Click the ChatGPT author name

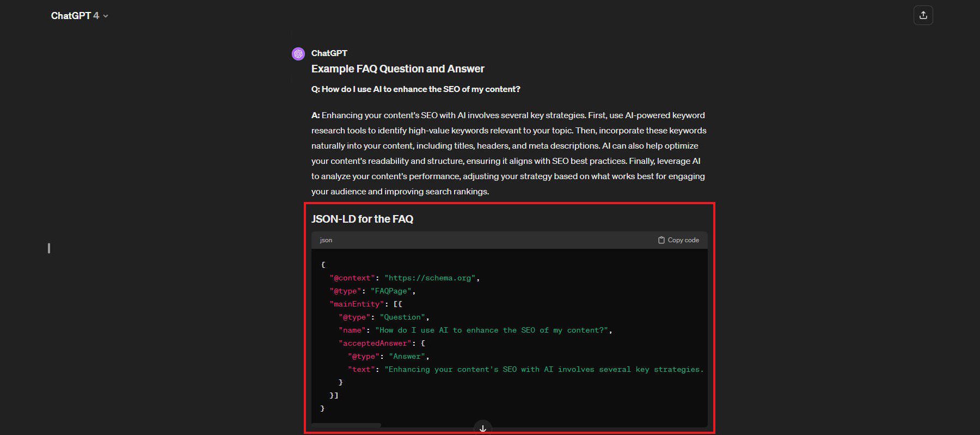click(329, 53)
